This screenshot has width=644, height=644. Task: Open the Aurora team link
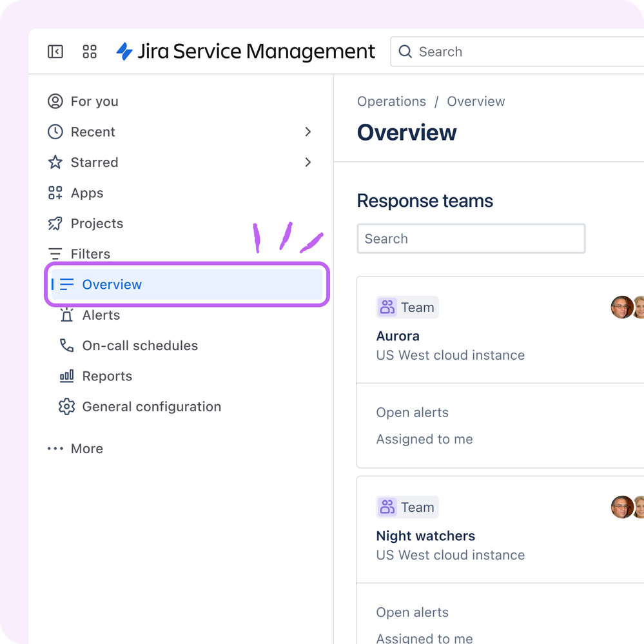point(398,336)
